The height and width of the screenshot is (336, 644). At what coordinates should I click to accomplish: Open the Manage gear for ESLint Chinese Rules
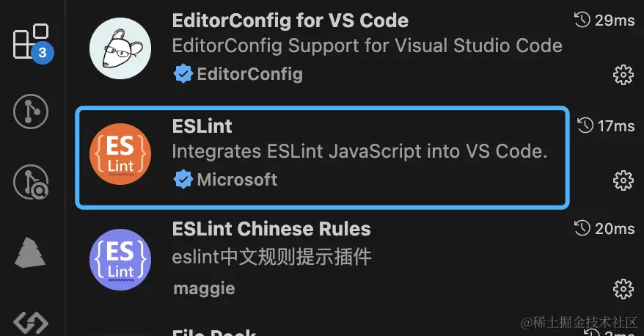(x=623, y=287)
